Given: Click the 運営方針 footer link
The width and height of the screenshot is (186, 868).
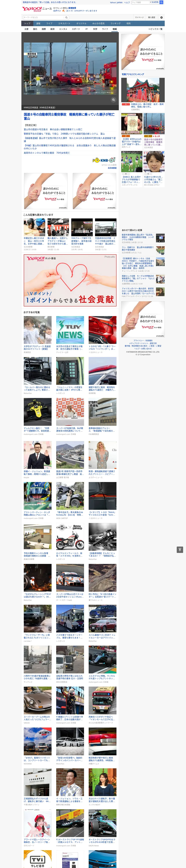Looking at the screenshot, I should pyautogui.click(x=153, y=343).
